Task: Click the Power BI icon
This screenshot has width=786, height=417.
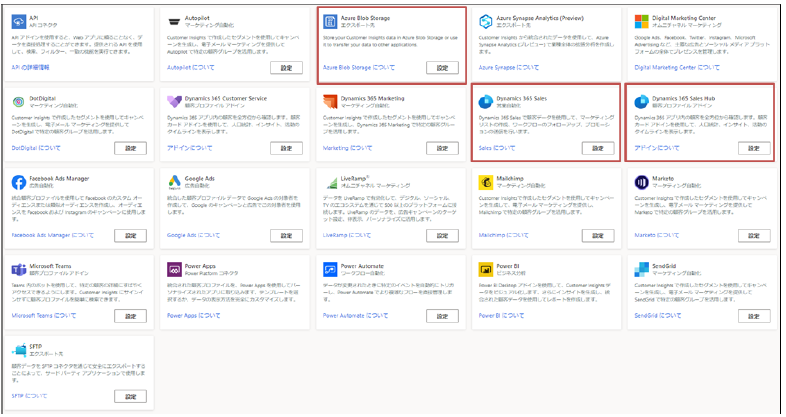Action: (x=485, y=270)
